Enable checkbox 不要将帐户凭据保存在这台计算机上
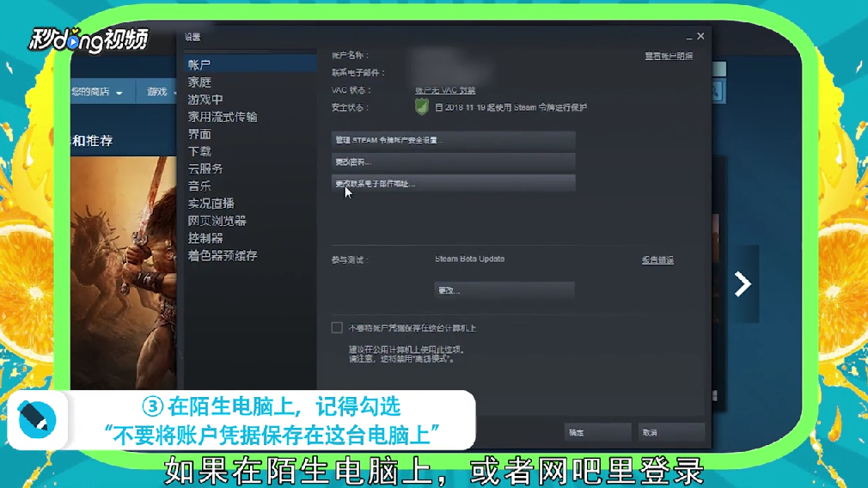 [x=337, y=327]
